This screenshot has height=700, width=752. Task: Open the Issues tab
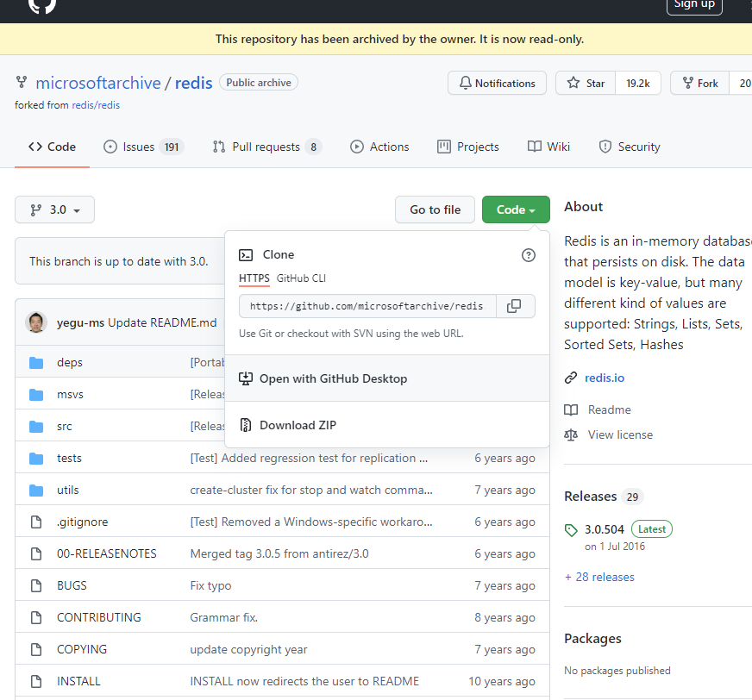(143, 147)
